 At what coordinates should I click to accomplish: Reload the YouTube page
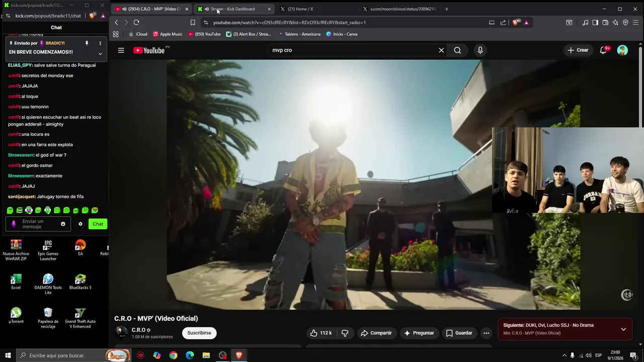136,22
